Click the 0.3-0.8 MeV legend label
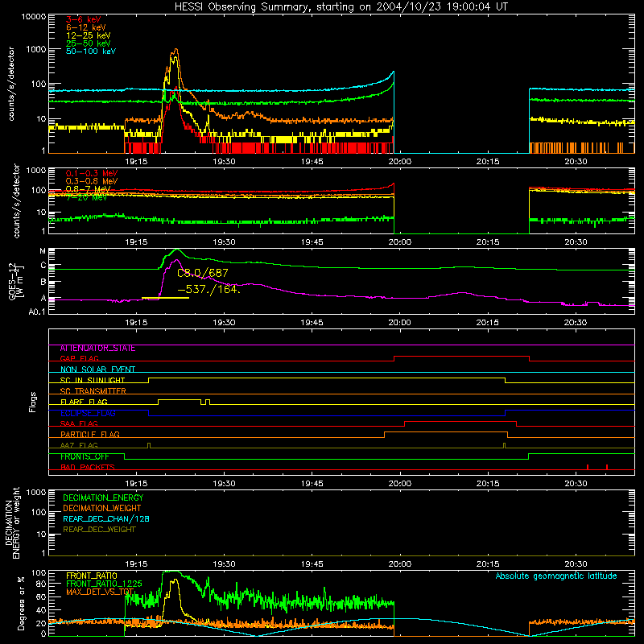The height and width of the screenshot is (644, 644). pos(92,181)
